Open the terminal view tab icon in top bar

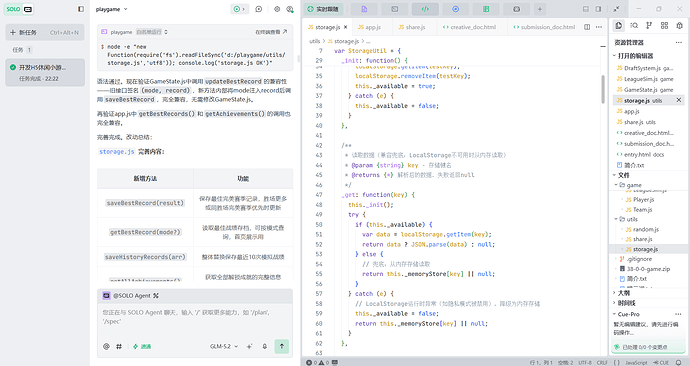coord(395,9)
